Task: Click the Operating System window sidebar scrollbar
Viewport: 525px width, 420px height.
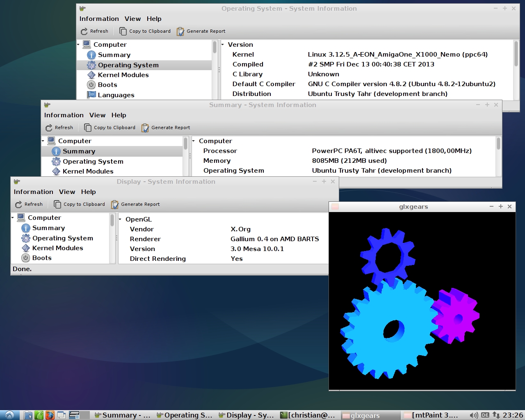Action: click(215, 48)
